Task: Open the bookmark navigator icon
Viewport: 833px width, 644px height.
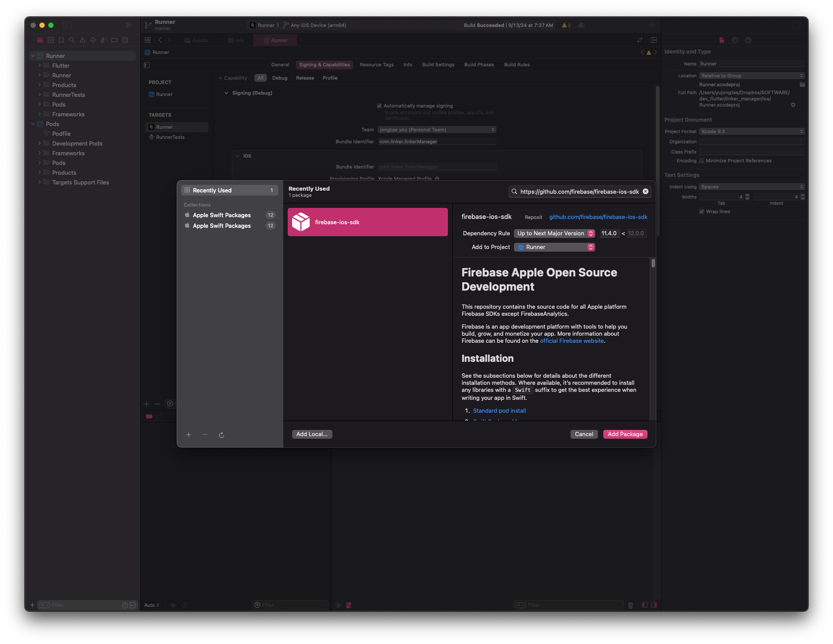Action: point(61,40)
